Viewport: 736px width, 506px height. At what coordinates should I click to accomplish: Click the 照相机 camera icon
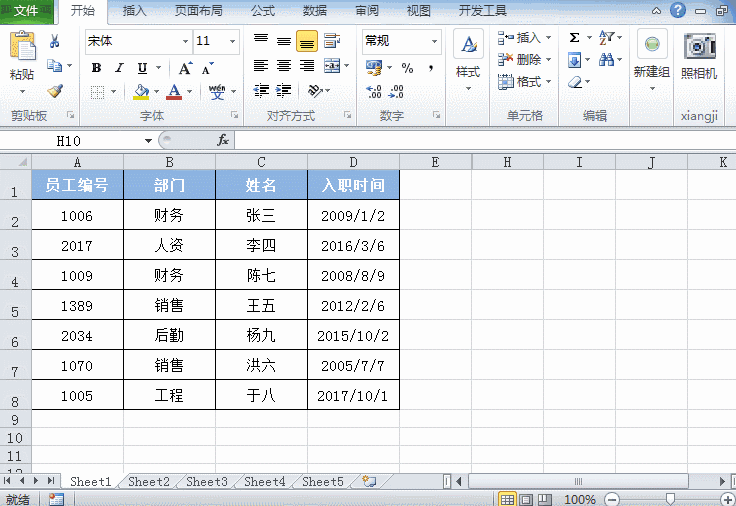[x=699, y=46]
